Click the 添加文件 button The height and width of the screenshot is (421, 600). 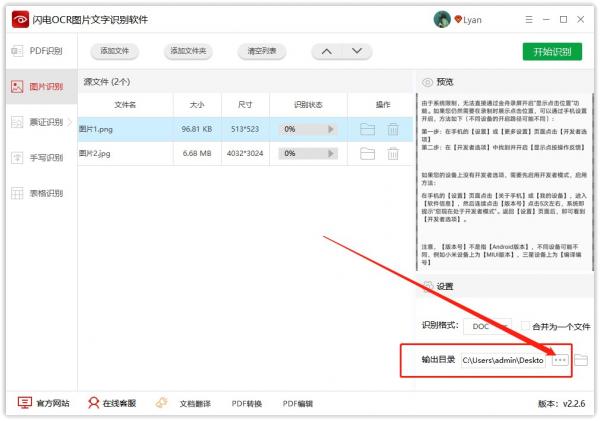point(114,51)
